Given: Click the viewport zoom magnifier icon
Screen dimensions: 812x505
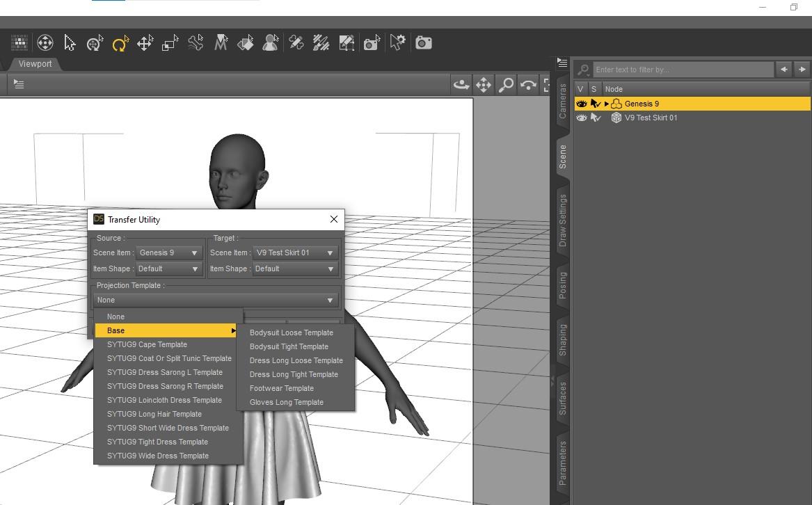Looking at the screenshot, I should pos(506,85).
